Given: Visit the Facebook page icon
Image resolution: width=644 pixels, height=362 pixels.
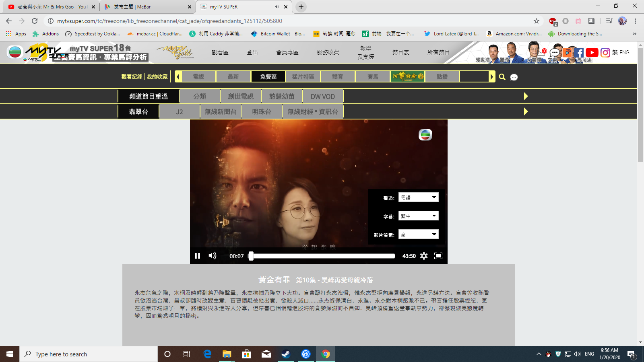Looking at the screenshot, I should [x=579, y=52].
